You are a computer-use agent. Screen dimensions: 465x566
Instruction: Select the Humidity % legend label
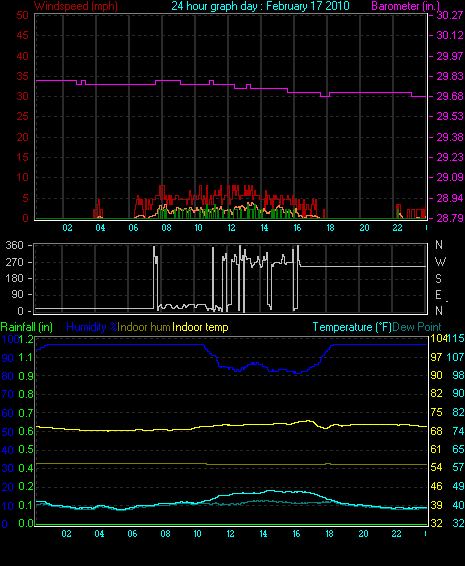[92, 327]
